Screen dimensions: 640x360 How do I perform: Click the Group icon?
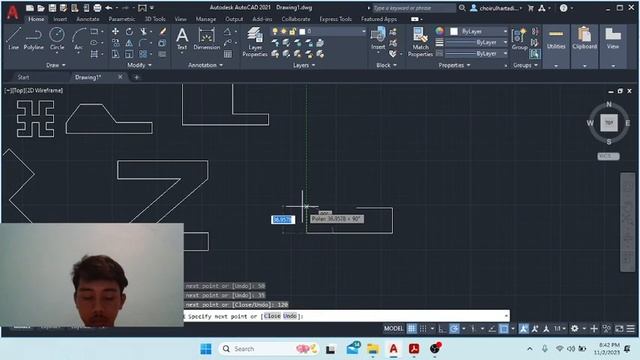(x=519, y=39)
